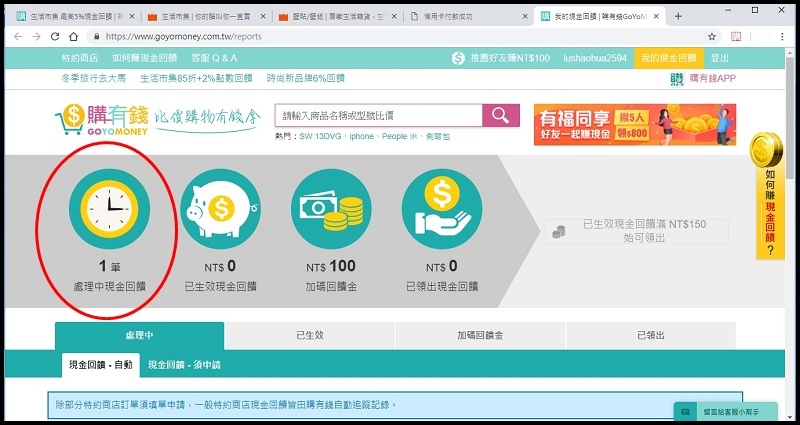Viewport: 800px width, 425px height.
Task: Open a new browser tab with plus button
Action: tap(679, 17)
